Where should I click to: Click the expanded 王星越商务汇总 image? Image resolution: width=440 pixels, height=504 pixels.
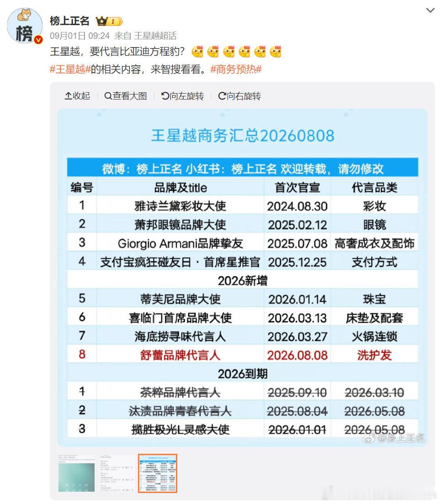coord(242,278)
